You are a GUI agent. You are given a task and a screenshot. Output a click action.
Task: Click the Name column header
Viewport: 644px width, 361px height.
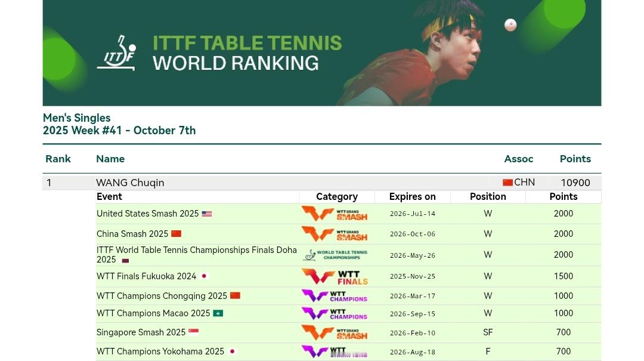click(x=110, y=159)
